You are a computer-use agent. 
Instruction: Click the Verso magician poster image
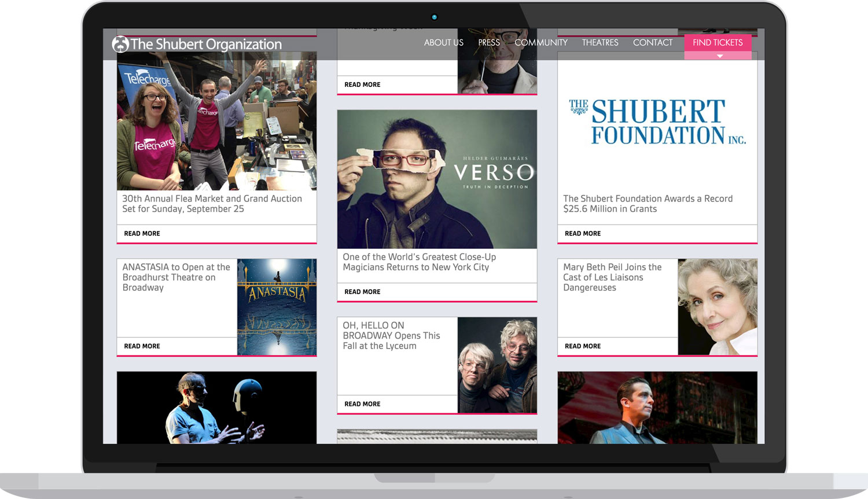[436, 179]
